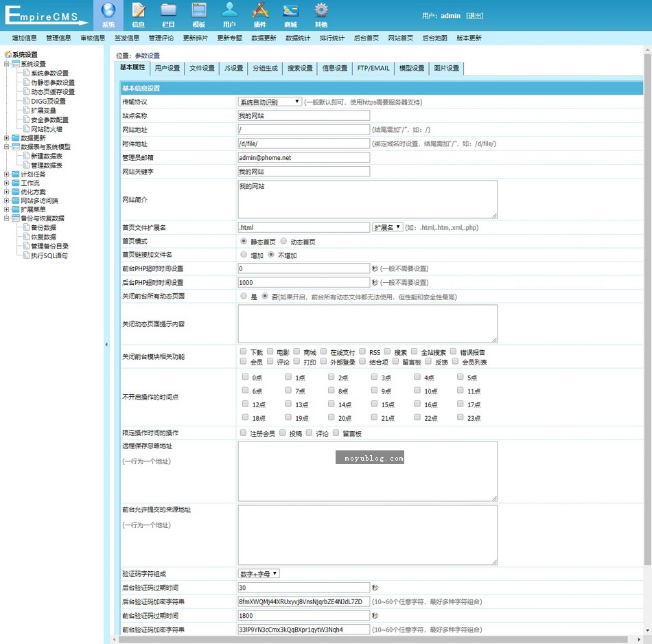The width and height of the screenshot is (652, 644).
Task: Click the 站点名称 input field
Action: (x=303, y=115)
